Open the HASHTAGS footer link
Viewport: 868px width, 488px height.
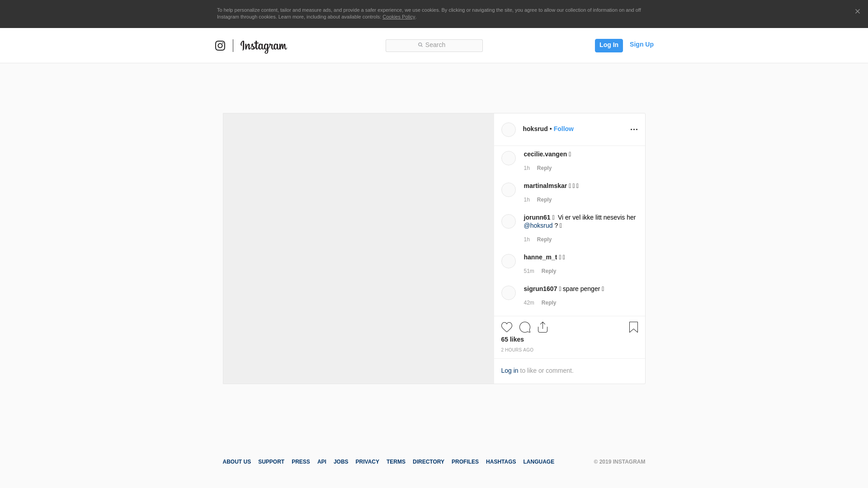[x=500, y=462]
